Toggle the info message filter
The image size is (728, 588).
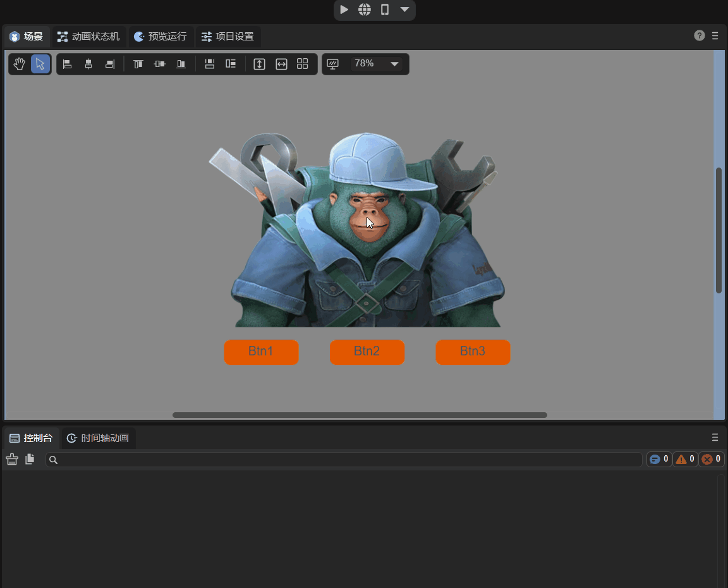pyautogui.click(x=659, y=460)
